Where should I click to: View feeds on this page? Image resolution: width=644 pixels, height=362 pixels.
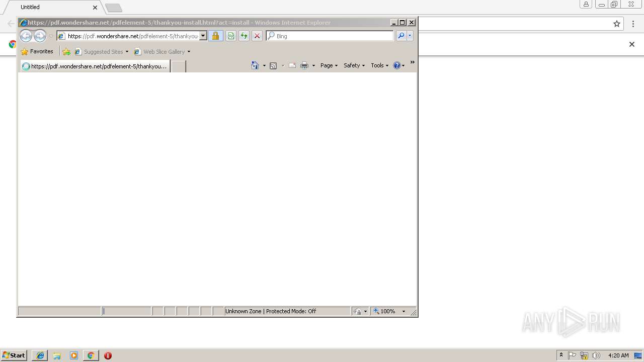pyautogui.click(x=273, y=65)
